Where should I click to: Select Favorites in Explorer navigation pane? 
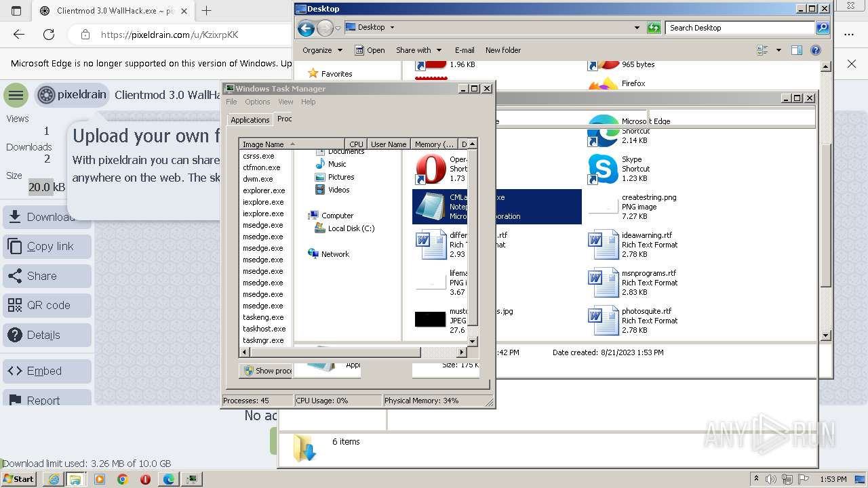point(330,73)
